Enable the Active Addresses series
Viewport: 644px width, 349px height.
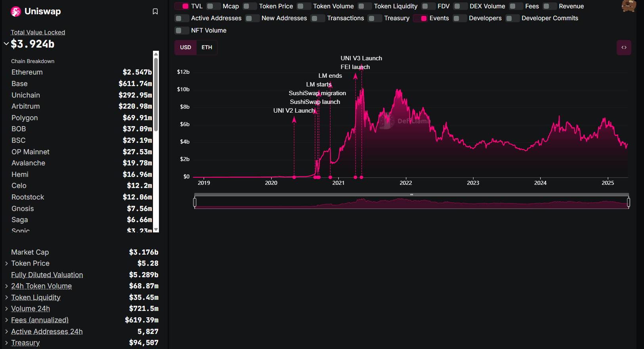point(182,18)
